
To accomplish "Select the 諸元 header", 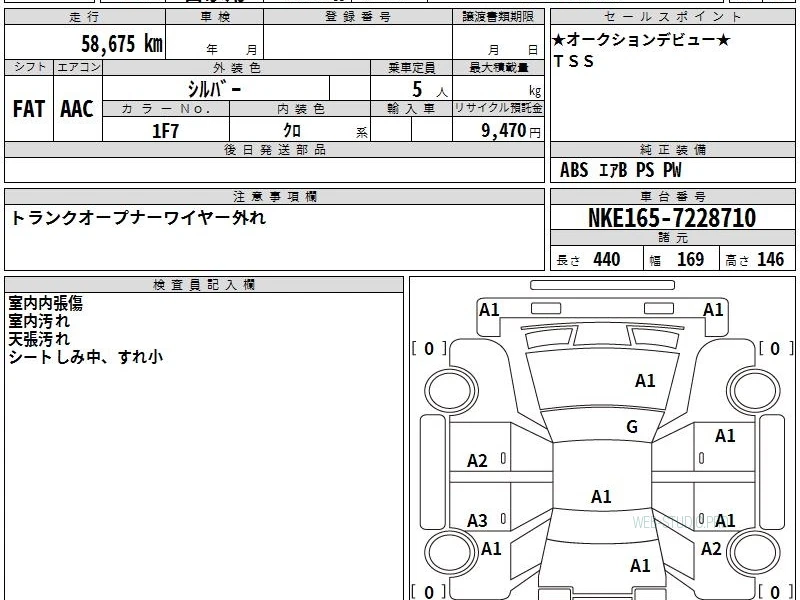I will (672, 238).
